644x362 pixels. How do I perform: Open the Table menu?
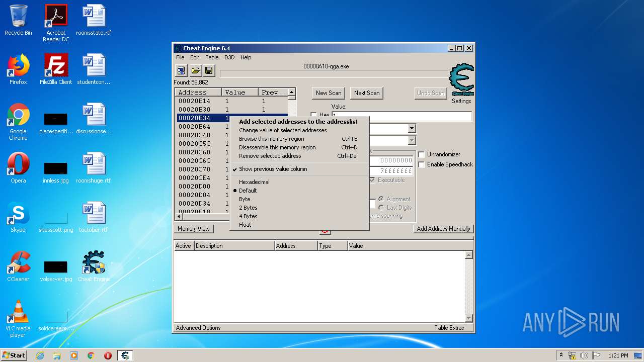(212, 57)
